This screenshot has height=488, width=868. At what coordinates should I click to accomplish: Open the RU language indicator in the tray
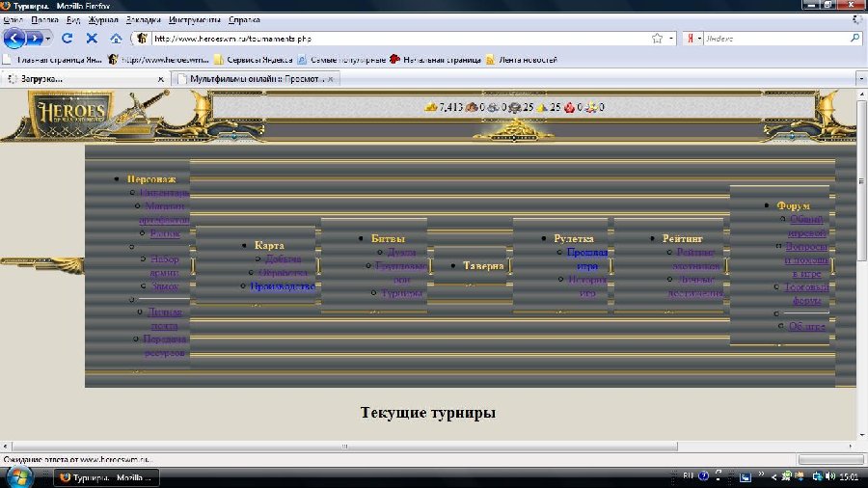(x=688, y=475)
